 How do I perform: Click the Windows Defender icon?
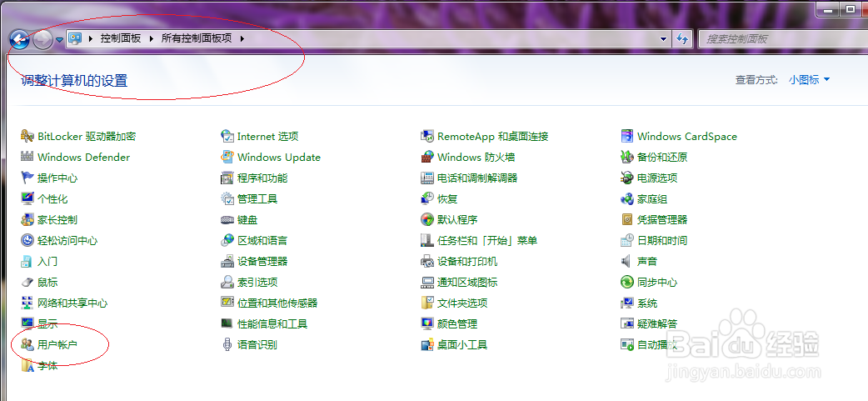pyautogui.click(x=27, y=158)
